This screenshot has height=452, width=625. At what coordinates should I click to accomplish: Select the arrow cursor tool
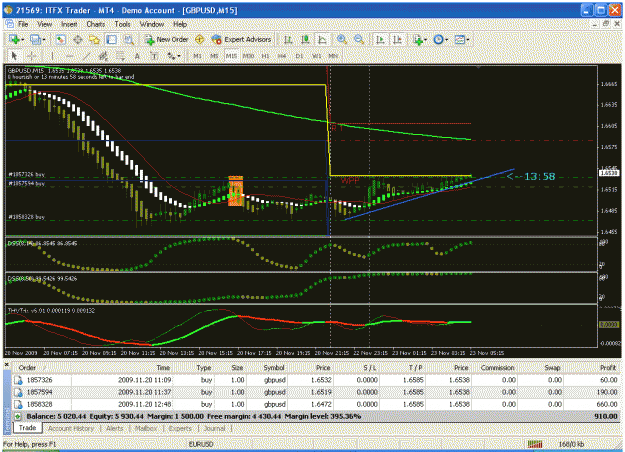14,56
